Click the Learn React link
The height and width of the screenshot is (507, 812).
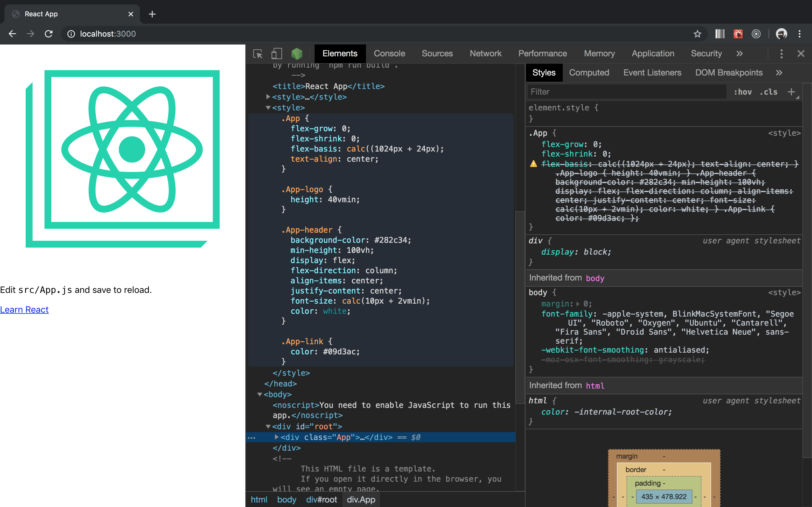coord(24,310)
